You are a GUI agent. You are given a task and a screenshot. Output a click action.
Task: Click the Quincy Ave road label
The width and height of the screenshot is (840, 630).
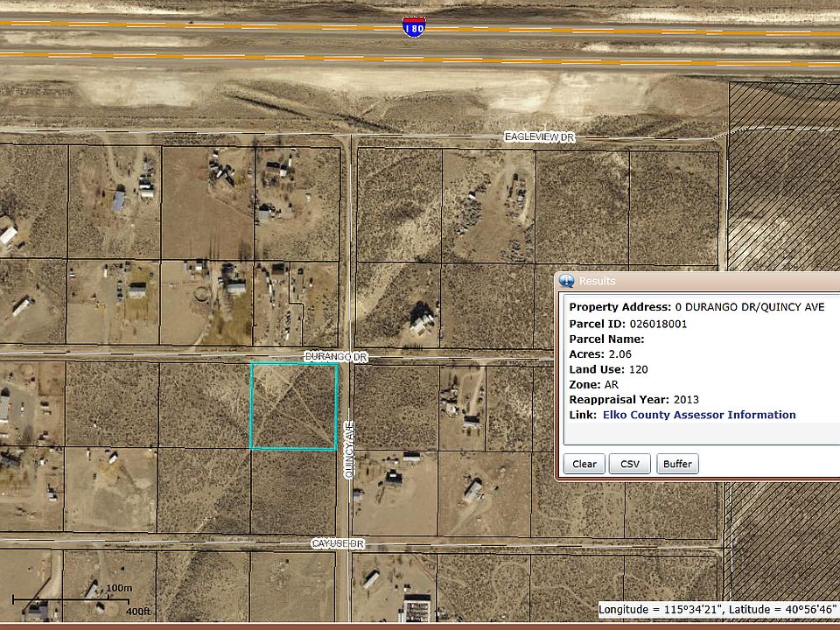[349, 450]
